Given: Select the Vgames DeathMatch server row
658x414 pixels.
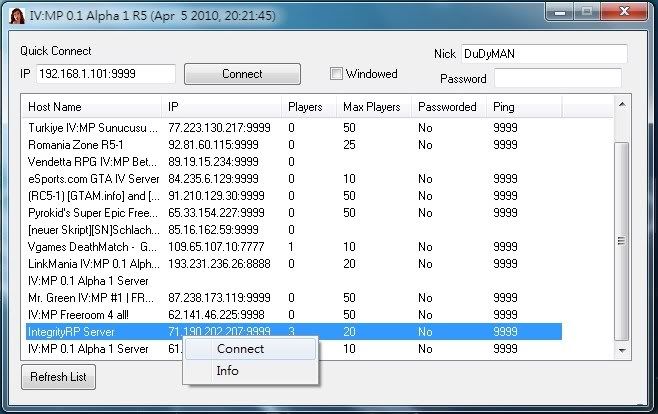Looking at the screenshot, I should [92, 247].
